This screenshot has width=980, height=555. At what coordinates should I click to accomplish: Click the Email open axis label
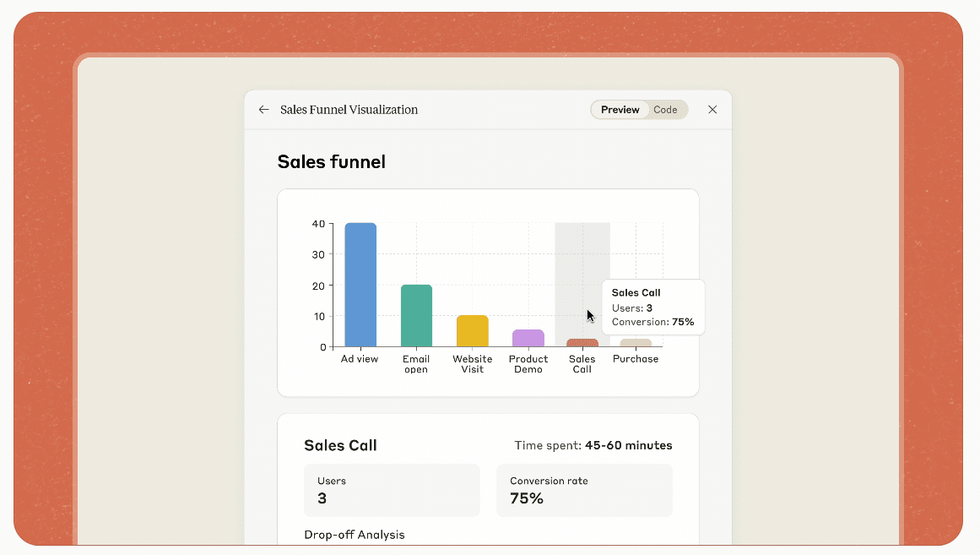pos(416,364)
